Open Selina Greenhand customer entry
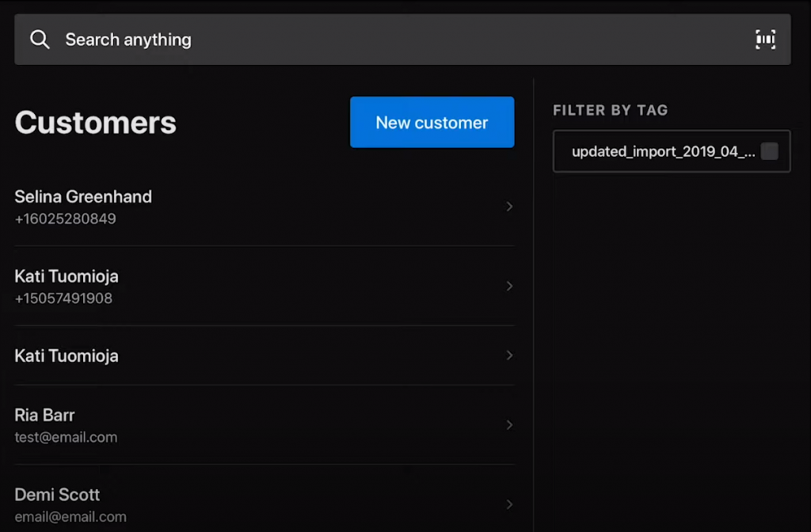This screenshot has width=811, height=532. pos(83,197)
